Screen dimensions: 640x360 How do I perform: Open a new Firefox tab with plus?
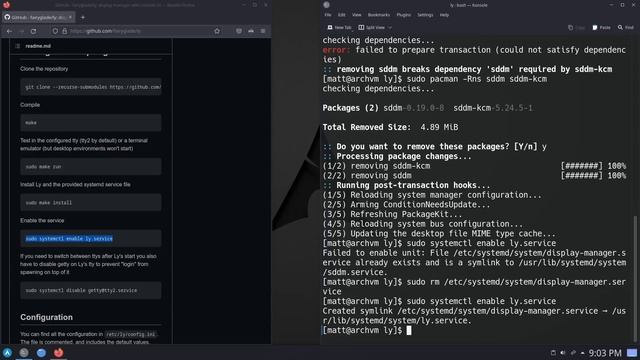coord(82,18)
